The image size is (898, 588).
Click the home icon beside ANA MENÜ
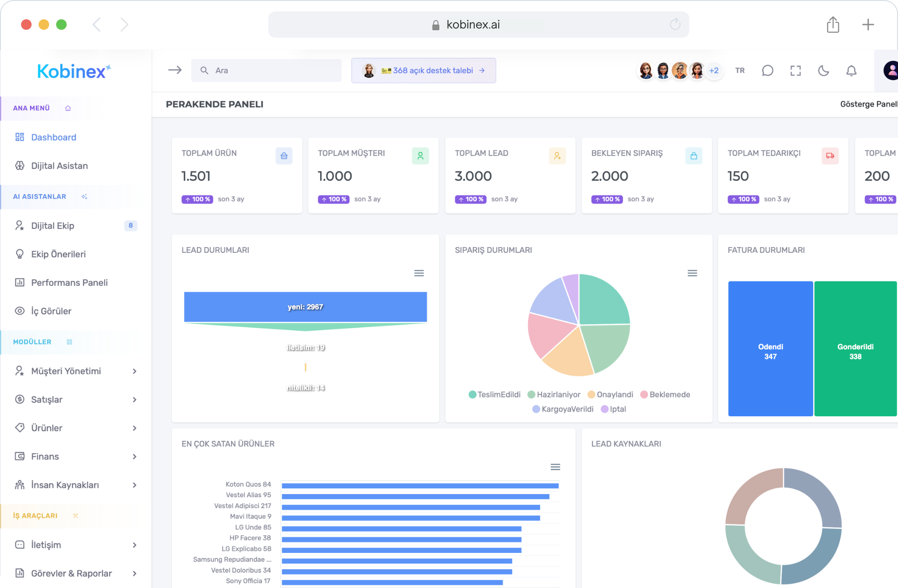pos(68,108)
